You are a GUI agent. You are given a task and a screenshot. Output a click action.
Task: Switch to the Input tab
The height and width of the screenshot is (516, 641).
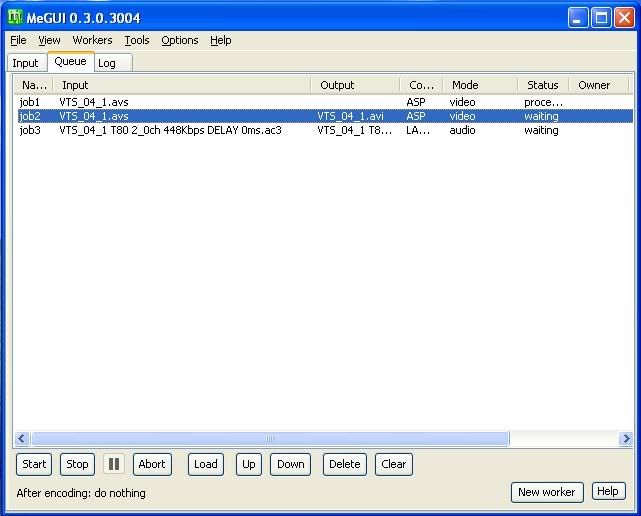(x=26, y=63)
